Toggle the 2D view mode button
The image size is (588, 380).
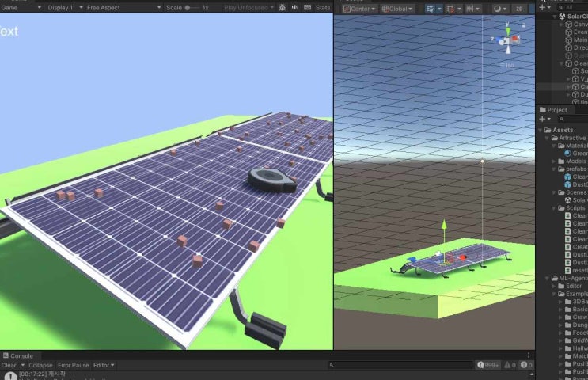pos(519,8)
